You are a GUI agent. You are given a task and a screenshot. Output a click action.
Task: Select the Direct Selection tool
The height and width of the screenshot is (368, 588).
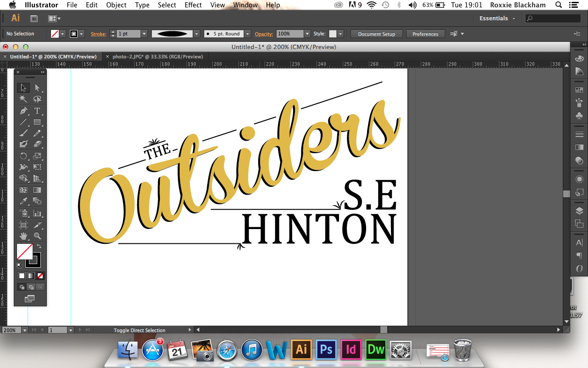38,87
